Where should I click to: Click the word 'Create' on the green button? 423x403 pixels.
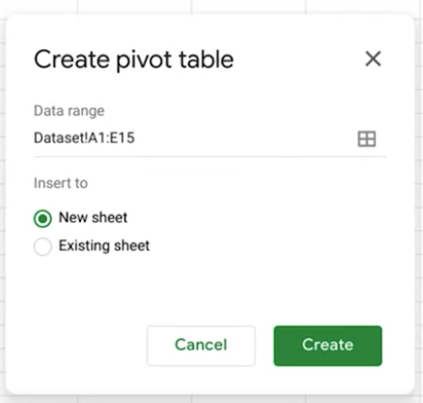point(328,345)
